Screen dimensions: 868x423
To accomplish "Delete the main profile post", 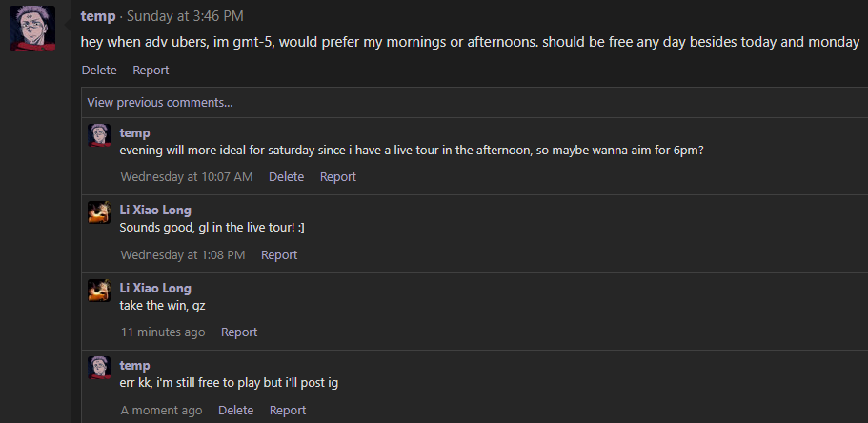I will pyautogui.click(x=99, y=70).
